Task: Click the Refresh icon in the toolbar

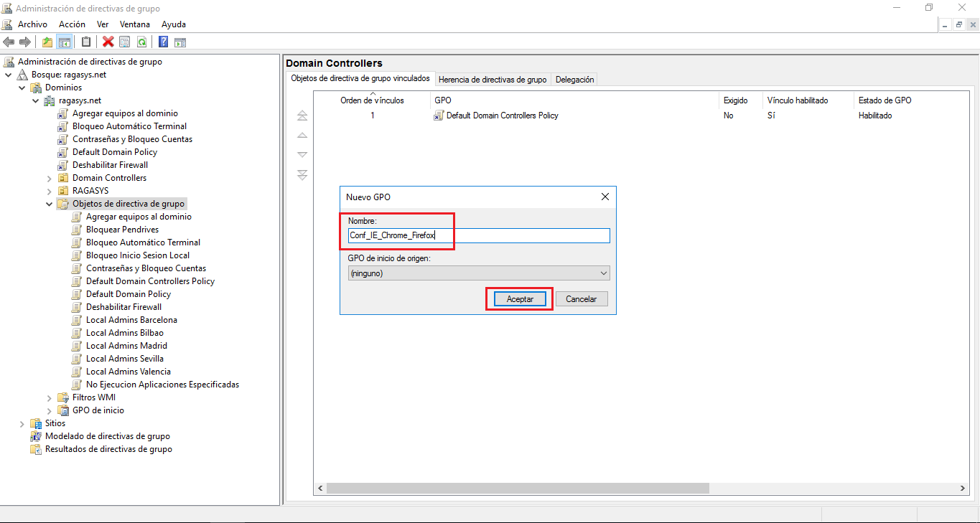Action: [141, 41]
